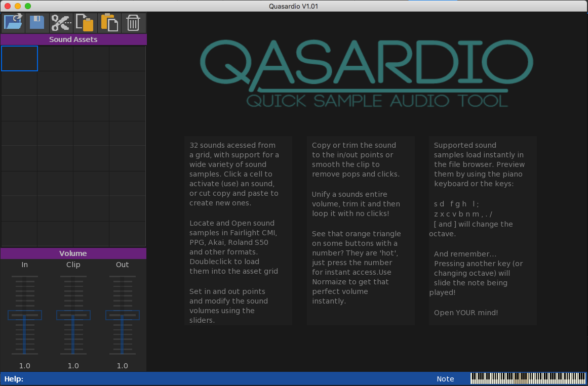Select the bottom-left cell of the asset grid
Viewport: 588px width, 386px height.
coord(19,234)
